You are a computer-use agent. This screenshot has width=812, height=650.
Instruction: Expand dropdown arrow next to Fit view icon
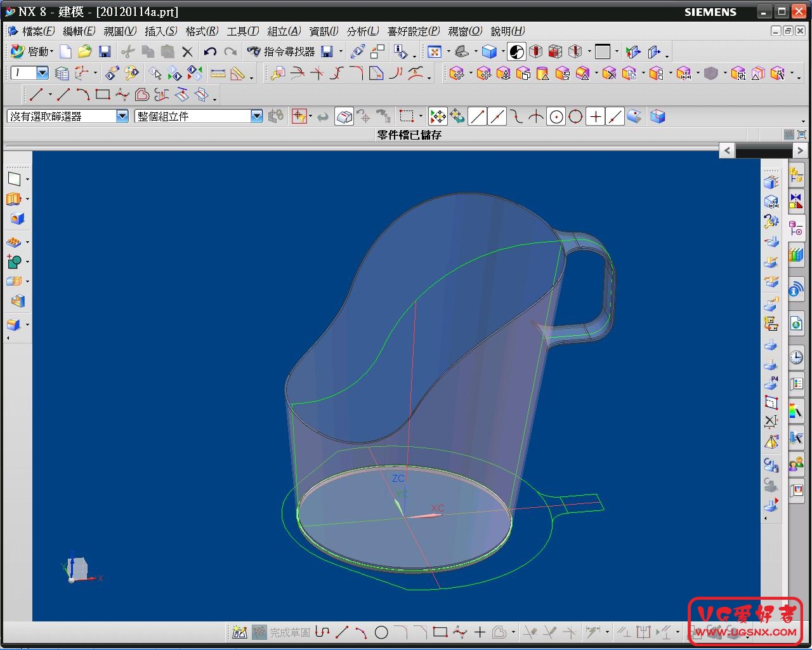click(x=448, y=52)
